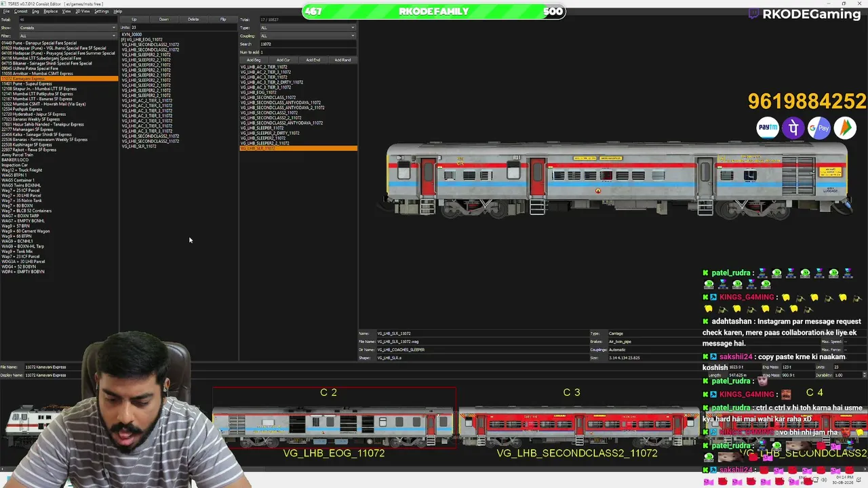The image size is (868, 488).
Task: Select consist Army Parcel Train
Action: coord(17,155)
